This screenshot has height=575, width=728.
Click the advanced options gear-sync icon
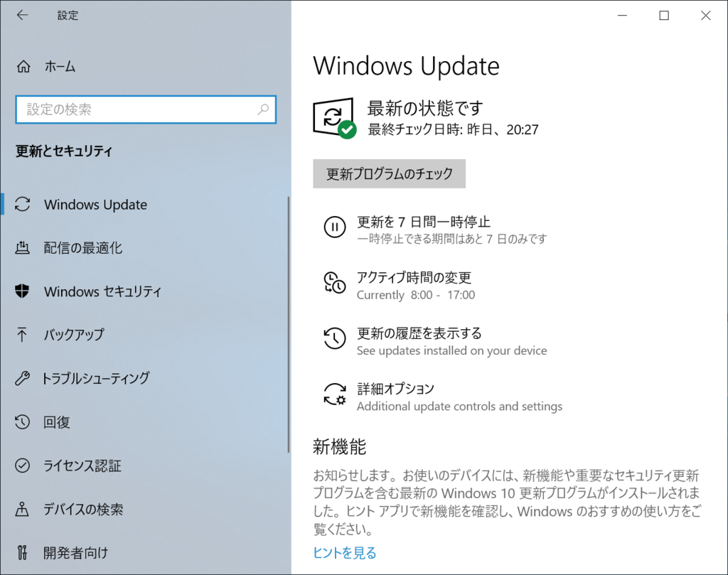click(335, 394)
